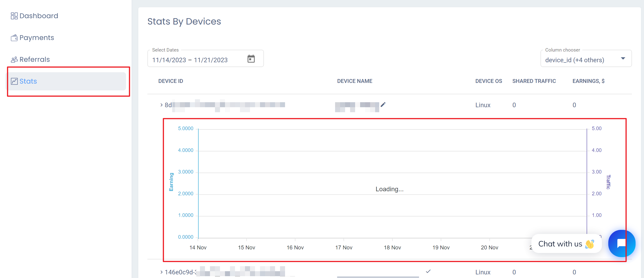Click the Traffic axis title

608,182
